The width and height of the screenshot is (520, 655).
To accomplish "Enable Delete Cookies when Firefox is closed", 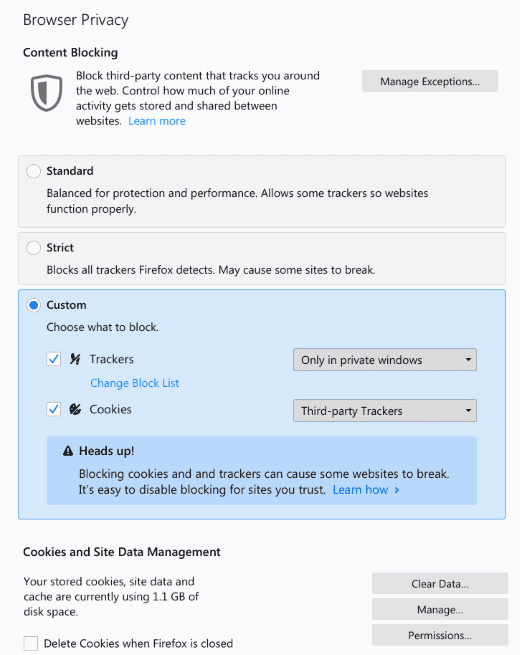I will pyautogui.click(x=30, y=643).
